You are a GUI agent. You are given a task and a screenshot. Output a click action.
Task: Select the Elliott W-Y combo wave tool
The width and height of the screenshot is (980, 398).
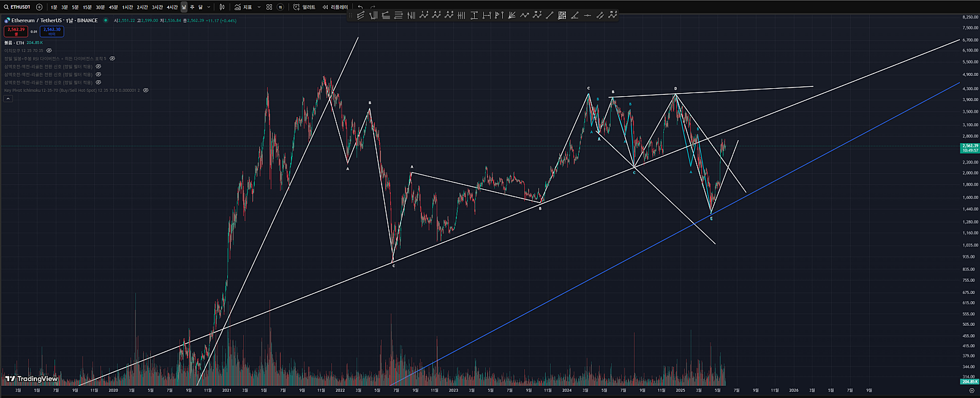[537, 15]
